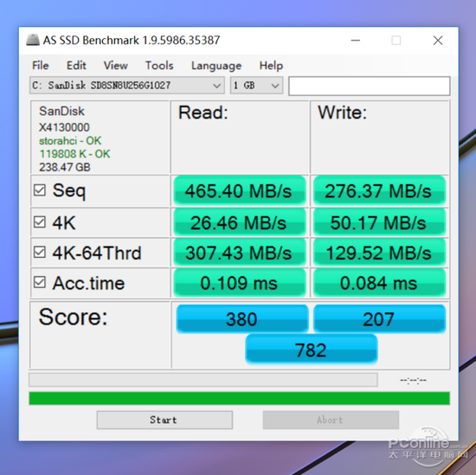Click the 4K-64Thrd read result 307.43 MB/s

click(x=240, y=253)
